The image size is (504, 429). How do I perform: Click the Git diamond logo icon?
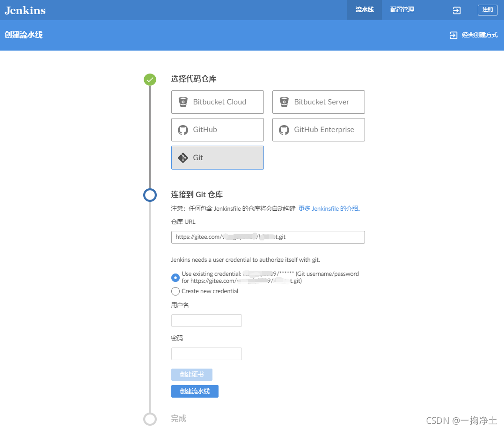point(183,157)
